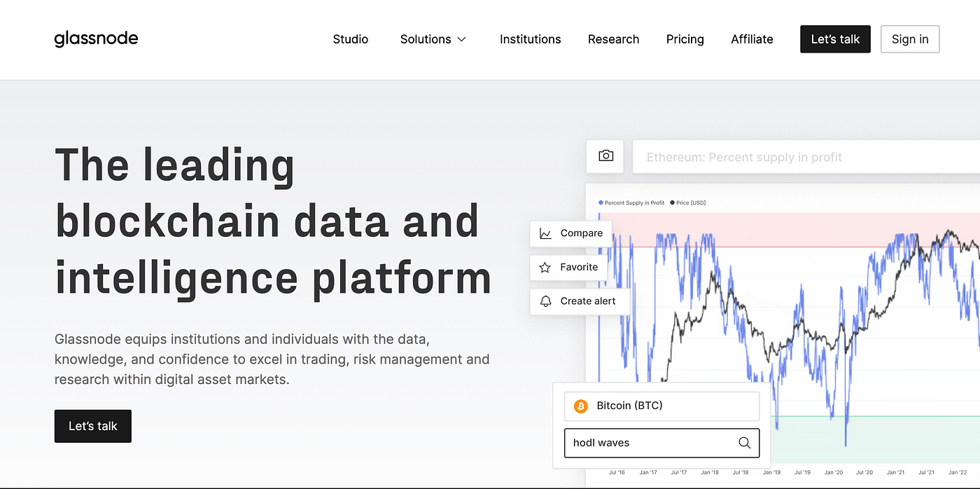This screenshot has width=980, height=489.
Task: Click the magnifier search icon
Action: pos(744,443)
